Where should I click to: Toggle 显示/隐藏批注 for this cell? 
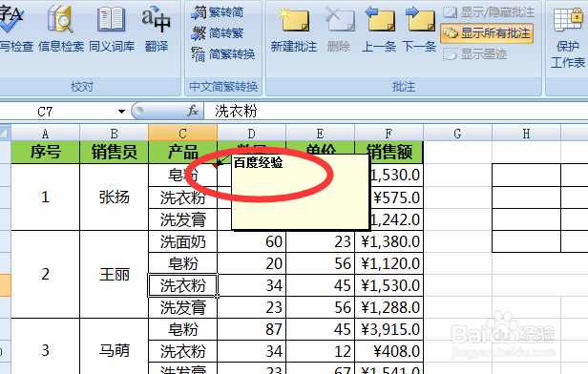tap(489, 12)
